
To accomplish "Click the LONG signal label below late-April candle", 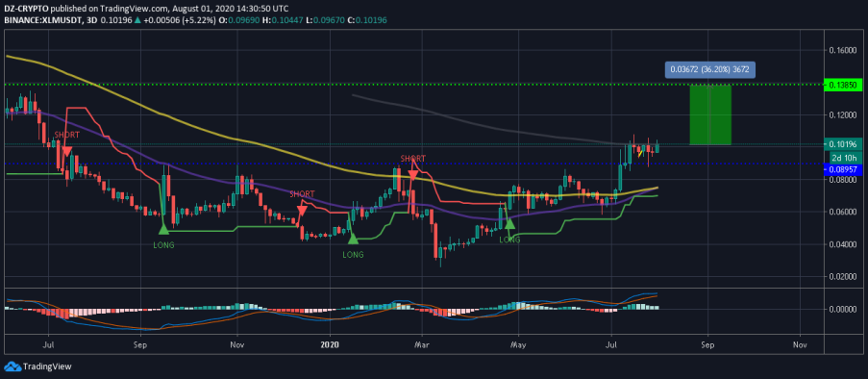I will pyautogui.click(x=509, y=240).
